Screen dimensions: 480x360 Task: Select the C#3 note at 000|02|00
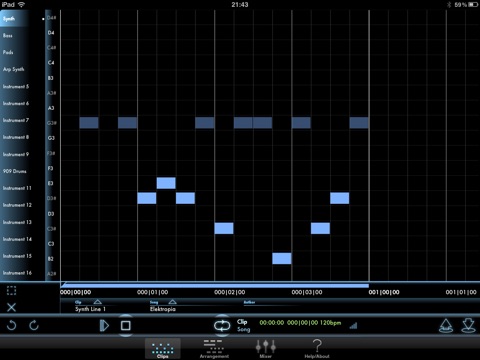pyautogui.click(x=224, y=228)
